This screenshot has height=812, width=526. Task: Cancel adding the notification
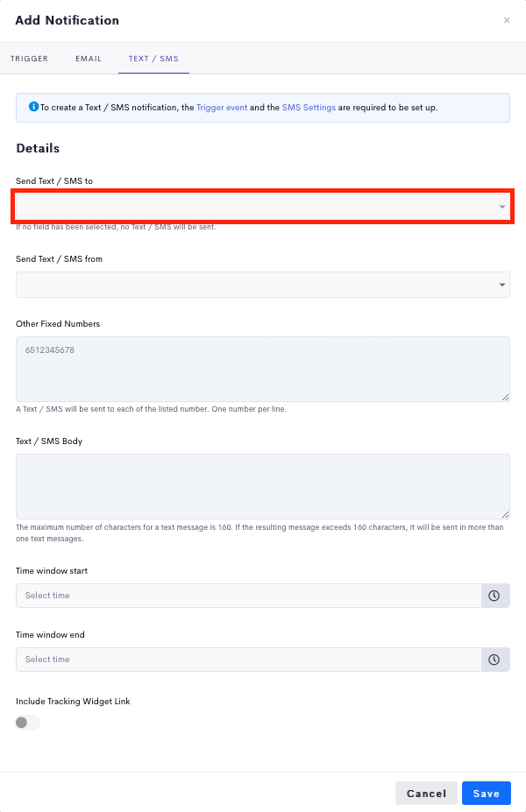pos(426,794)
